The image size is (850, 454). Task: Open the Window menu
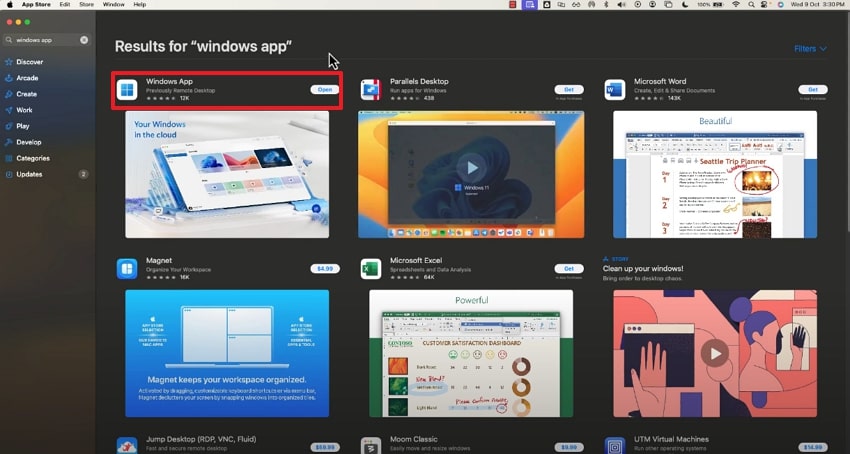coord(113,4)
